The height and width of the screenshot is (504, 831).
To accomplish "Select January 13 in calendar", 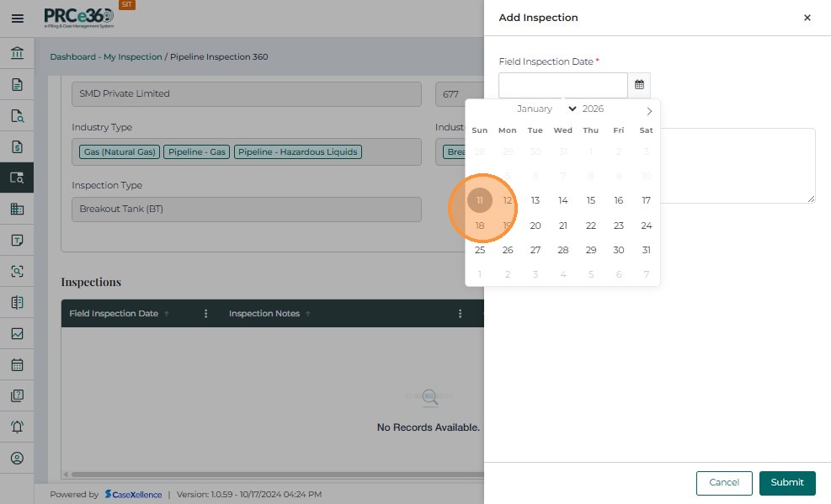I will click(x=535, y=200).
